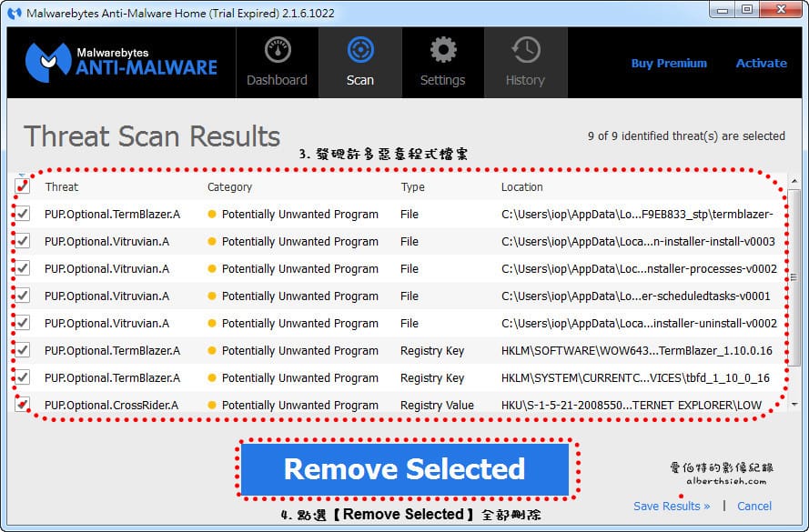Image resolution: width=809 pixels, height=532 pixels.
Task: Toggle the select-all checkbox in header
Action: click(22, 186)
